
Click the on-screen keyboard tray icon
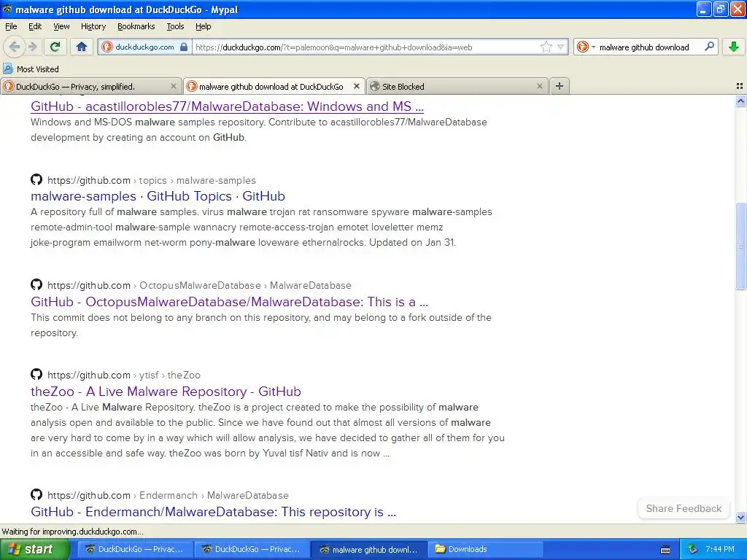point(665,550)
